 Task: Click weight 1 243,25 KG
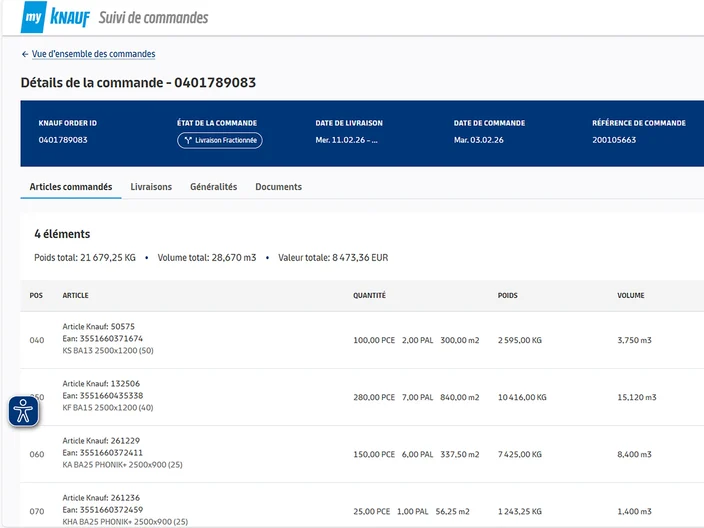519,511
